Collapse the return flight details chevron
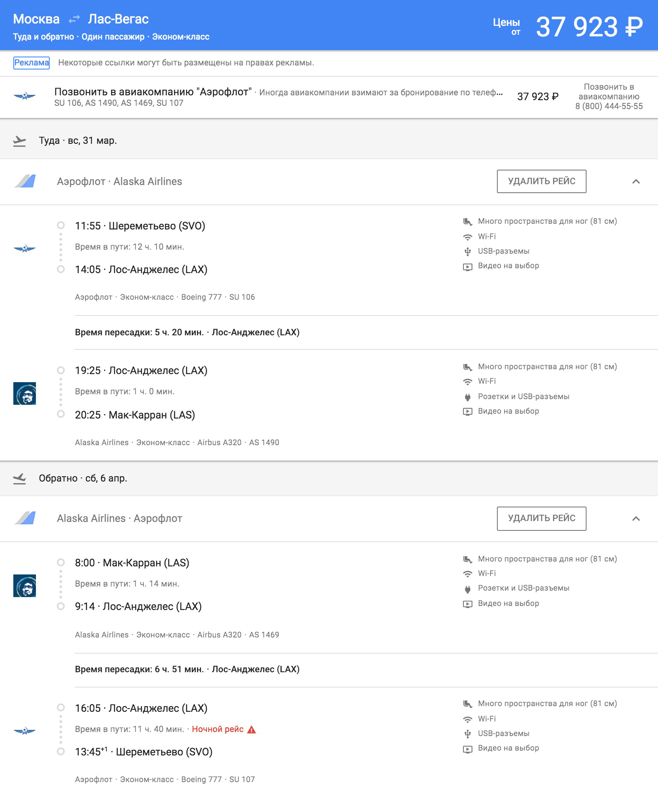 coord(636,518)
